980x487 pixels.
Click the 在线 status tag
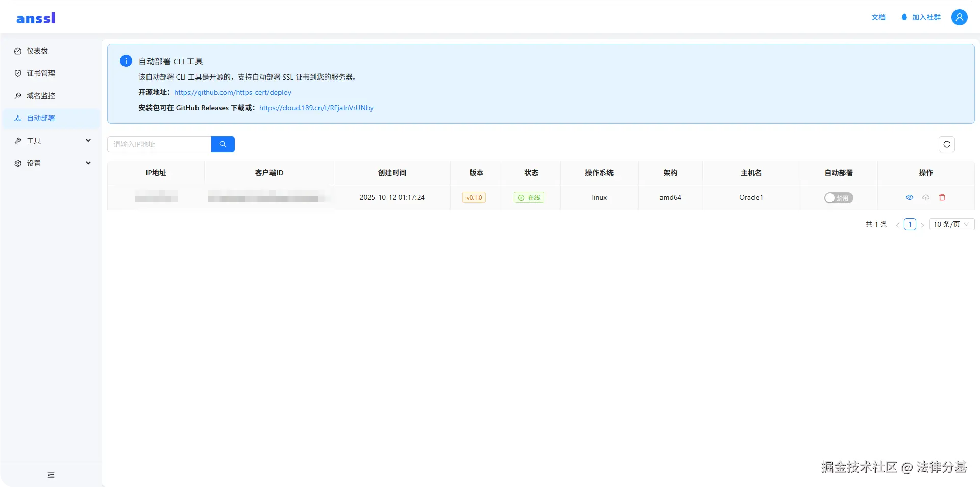(529, 197)
